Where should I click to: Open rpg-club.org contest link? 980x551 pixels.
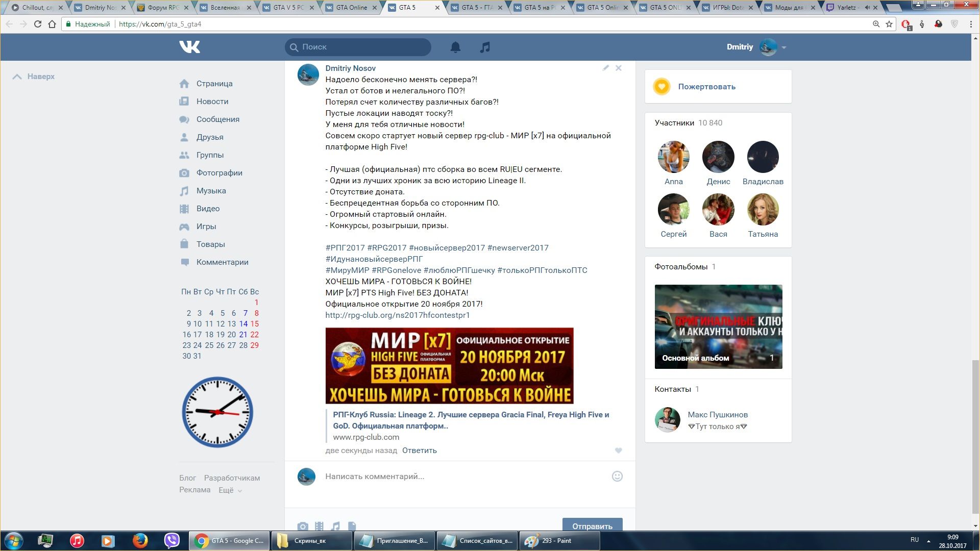[x=397, y=315]
